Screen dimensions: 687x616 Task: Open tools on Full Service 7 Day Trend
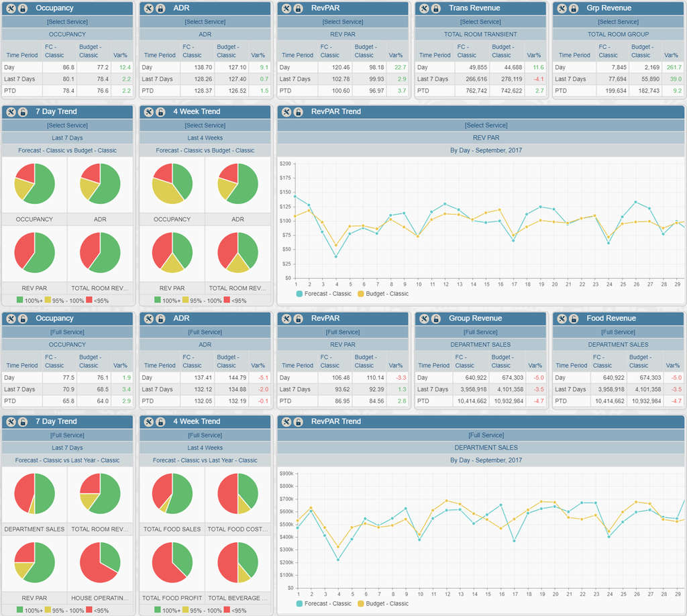(11, 421)
